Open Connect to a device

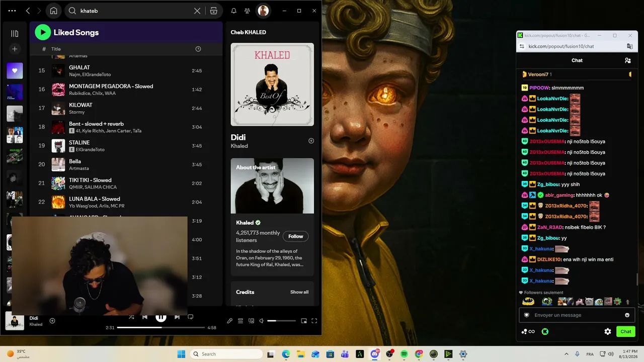pos(251,321)
